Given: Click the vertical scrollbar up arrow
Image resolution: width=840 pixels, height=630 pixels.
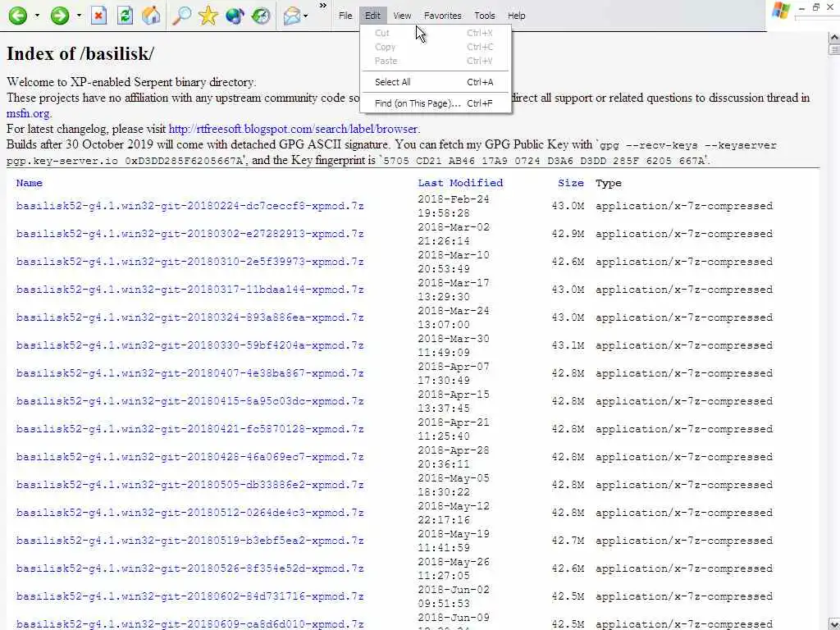Looking at the screenshot, I should (x=834, y=38).
